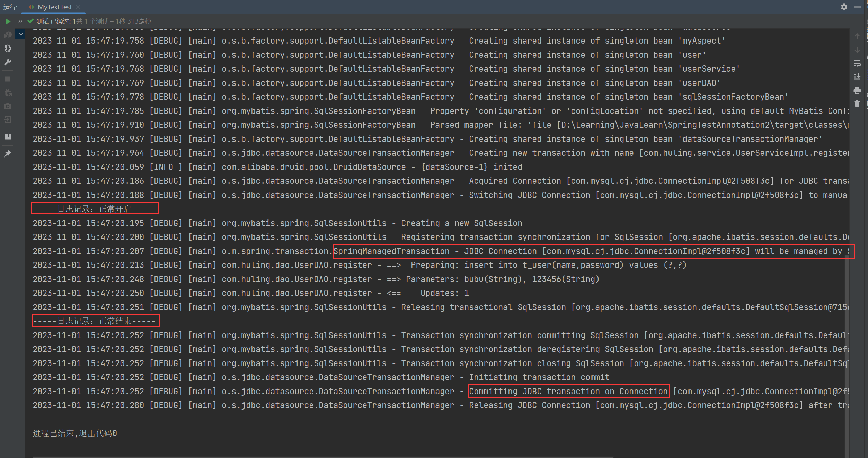Image resolution: width=868 pixels, height=458 pixels.
Task: Click the 'Parameters: bubu(String)' line
Action: click(316, 279)
